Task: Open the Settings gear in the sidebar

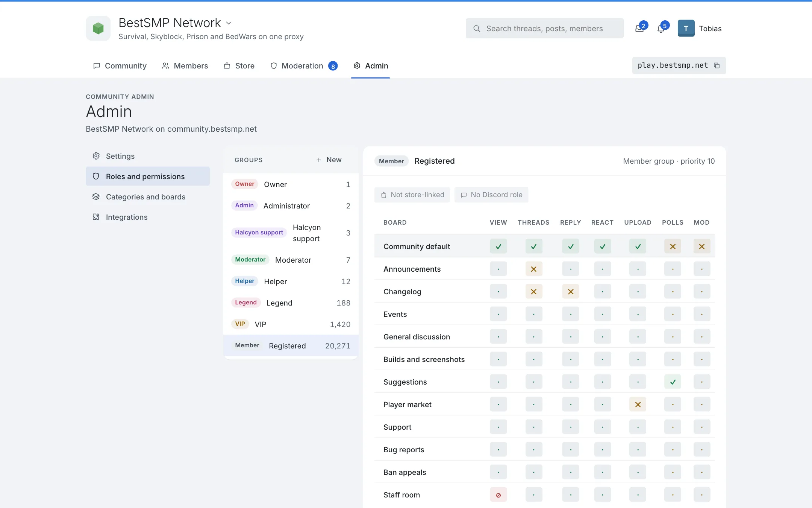Action: pos(96,156)
